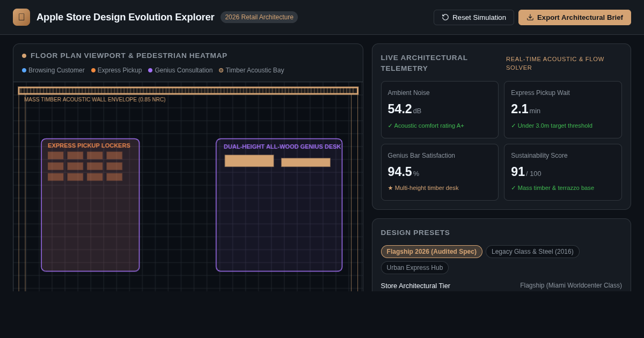Click the Flagship (Miami Worldcenter Class) value
Image resolution: width=644 pixels, height=338 pixels.
tap(571, 285)
